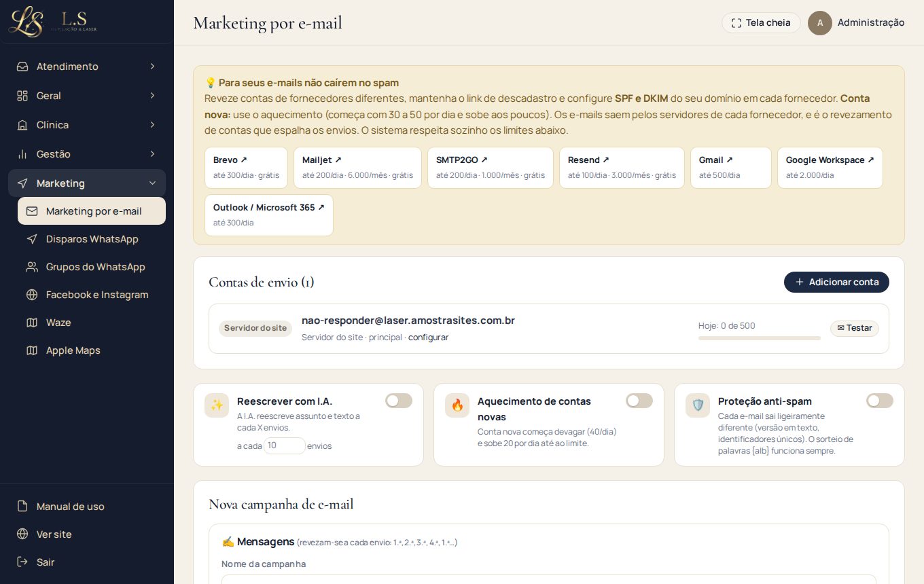This screenshot has width=924, height=584.
Task: Enable the Reescrever com I.A. switch
Action: pos(399,401)
